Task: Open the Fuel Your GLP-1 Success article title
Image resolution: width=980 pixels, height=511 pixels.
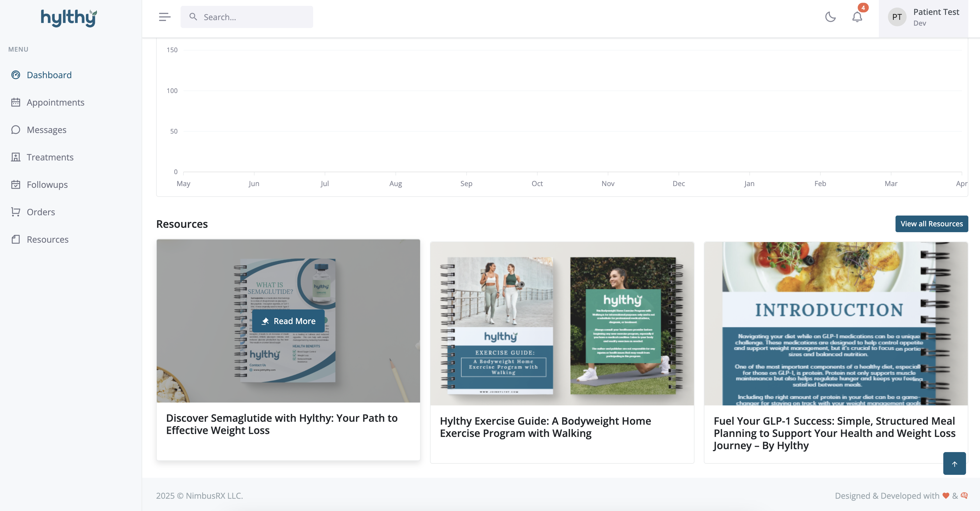Action: point(834,433)
